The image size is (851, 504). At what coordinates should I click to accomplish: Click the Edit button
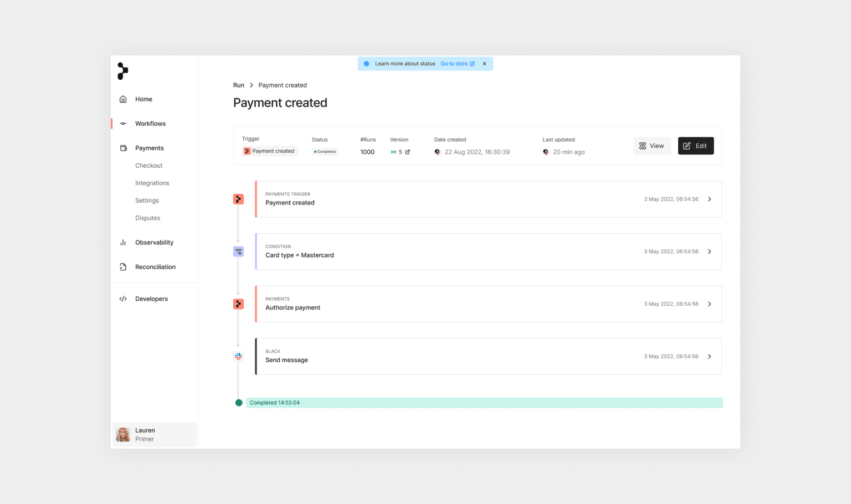click(696, 146)
